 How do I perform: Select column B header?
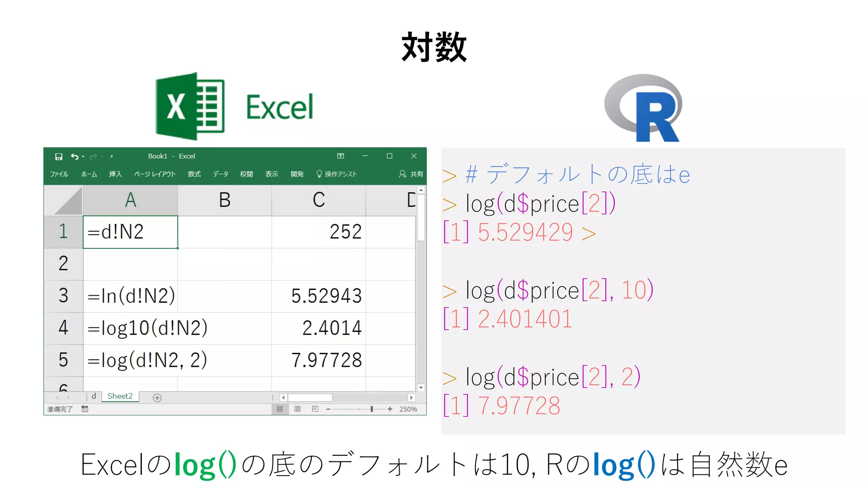[225, 200]
